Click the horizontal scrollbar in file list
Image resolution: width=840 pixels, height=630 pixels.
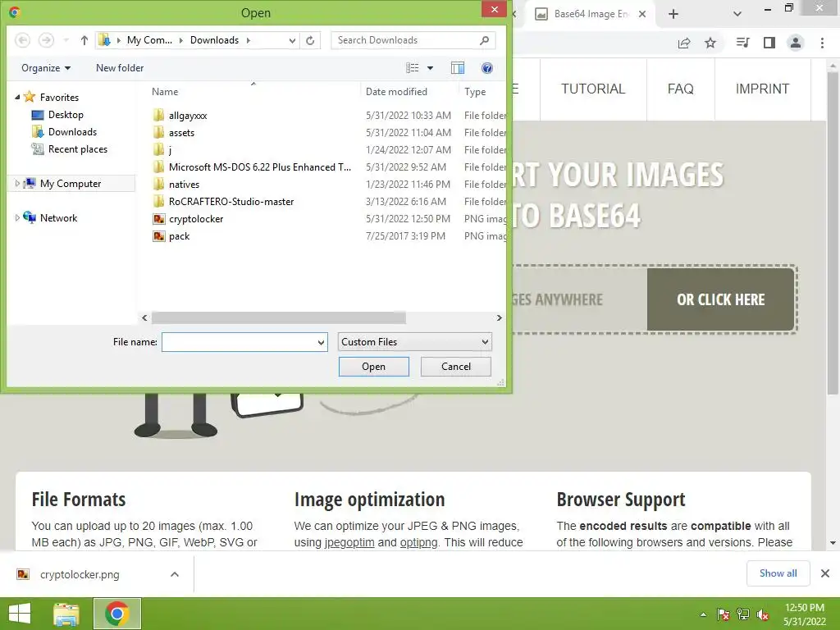coord(279,317)
